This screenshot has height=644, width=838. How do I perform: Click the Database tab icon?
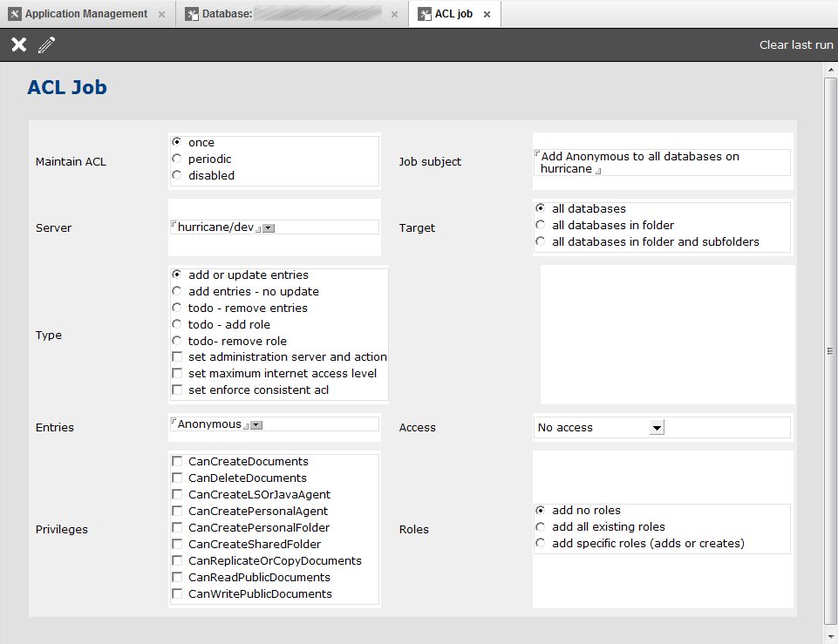pos(192,15)
